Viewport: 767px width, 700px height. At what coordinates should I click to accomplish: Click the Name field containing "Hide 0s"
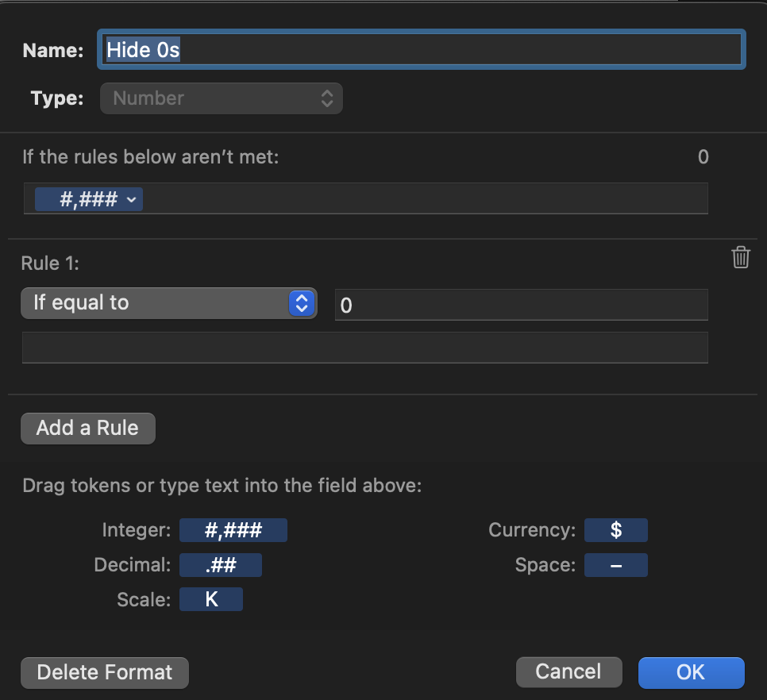click(x=421, y=50)
